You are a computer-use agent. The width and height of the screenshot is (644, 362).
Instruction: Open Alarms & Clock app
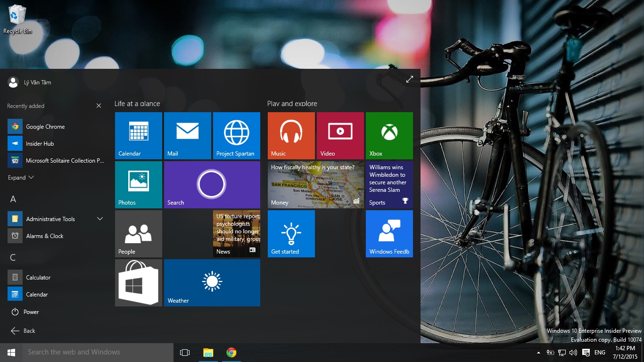(x=56, y=236)
